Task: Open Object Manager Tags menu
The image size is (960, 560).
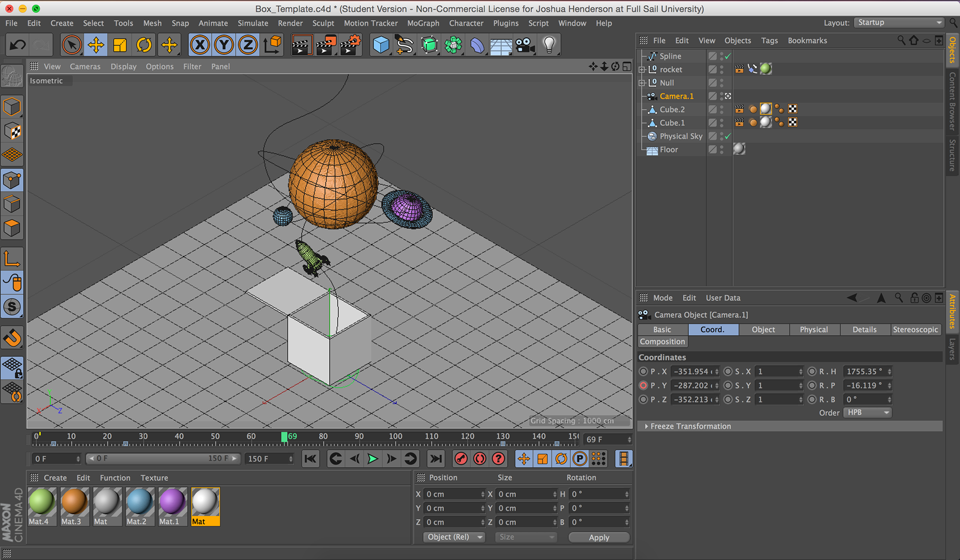Action: pyautogui.click(x=769, y=40)
